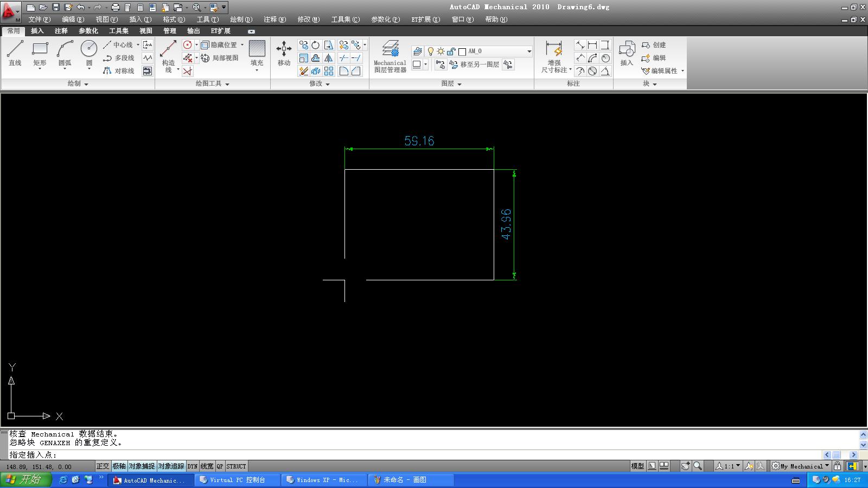
Task: Click the diameter dimension icon in 标注 panel
Action: pos(592,71)
